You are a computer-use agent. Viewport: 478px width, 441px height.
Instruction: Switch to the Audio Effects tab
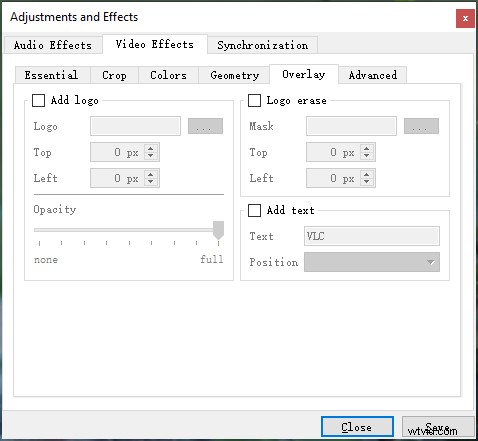point(53,45)
